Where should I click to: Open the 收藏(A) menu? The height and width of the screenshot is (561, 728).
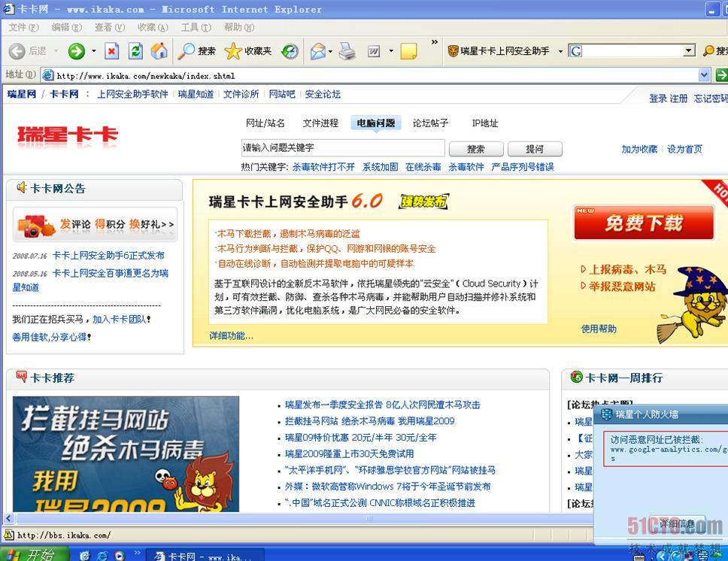tap(153, 27)
